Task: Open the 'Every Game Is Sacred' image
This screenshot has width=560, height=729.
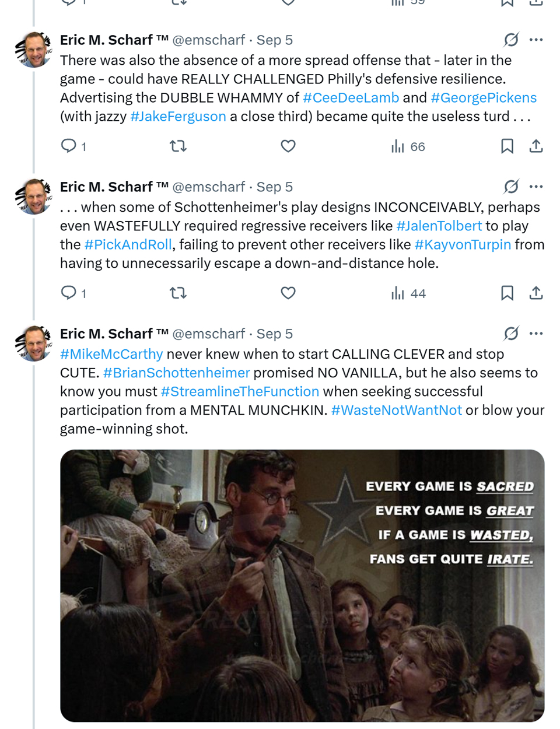Action: tap(302, 586)
